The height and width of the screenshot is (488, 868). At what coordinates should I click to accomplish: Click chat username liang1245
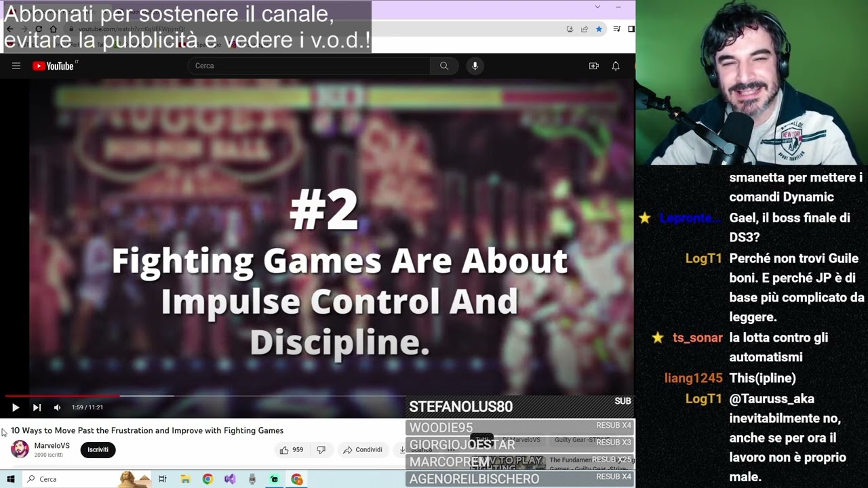(x=694, y=378)
